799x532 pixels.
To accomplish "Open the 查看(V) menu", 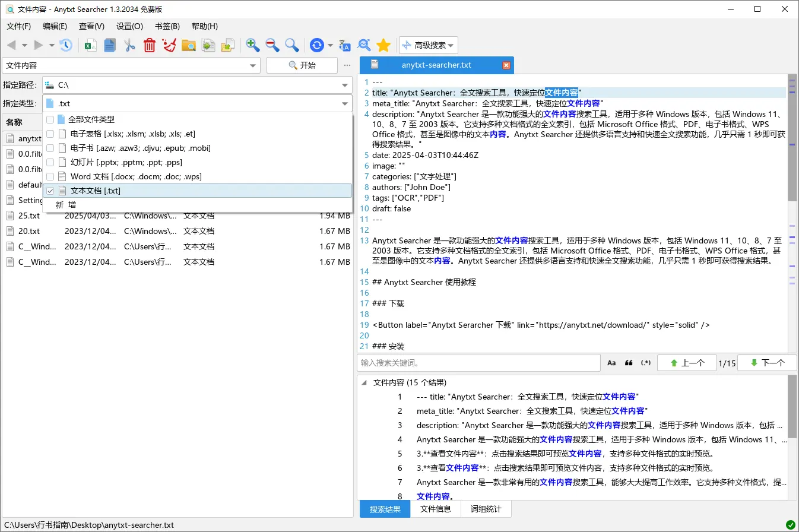I will (91, 26).
